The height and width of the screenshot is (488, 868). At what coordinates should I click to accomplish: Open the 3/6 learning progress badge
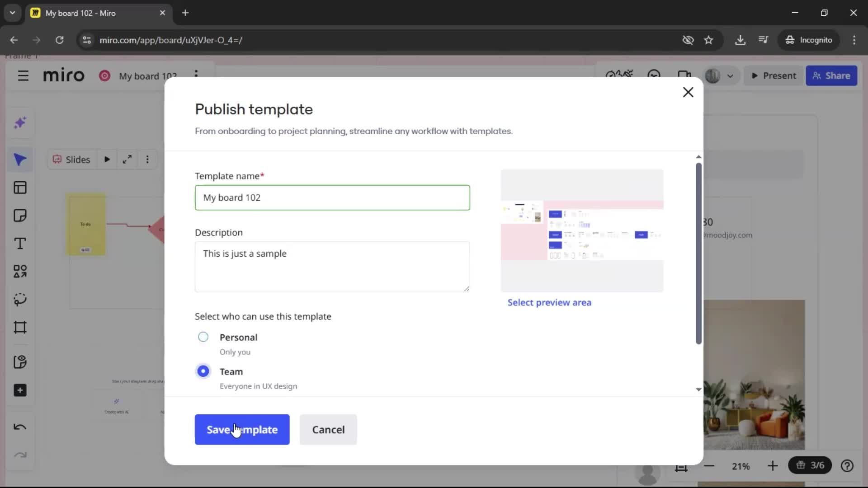(810, 465)
